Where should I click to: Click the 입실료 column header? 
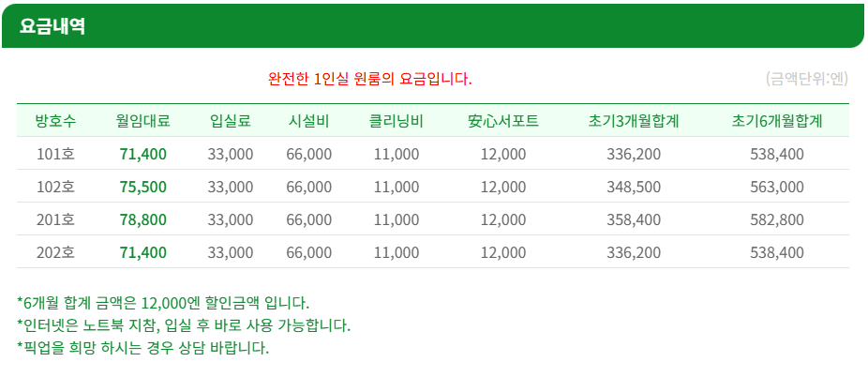point(230,121)
